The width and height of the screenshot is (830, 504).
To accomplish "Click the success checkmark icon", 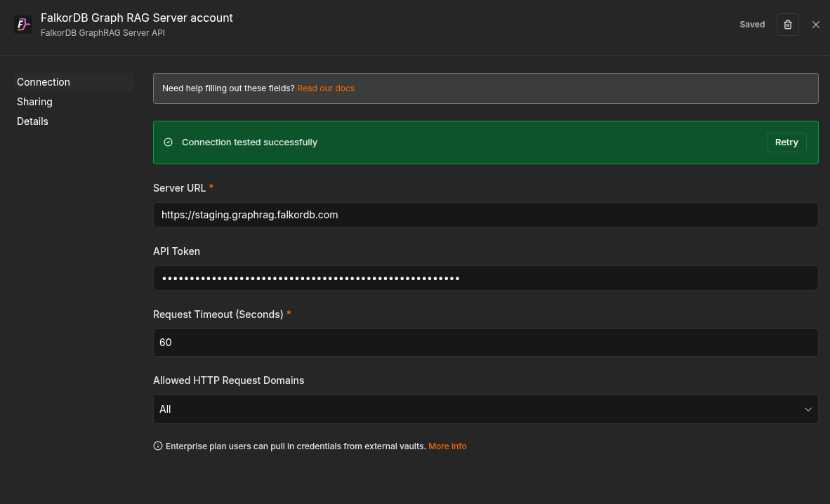I will [169, 142].
